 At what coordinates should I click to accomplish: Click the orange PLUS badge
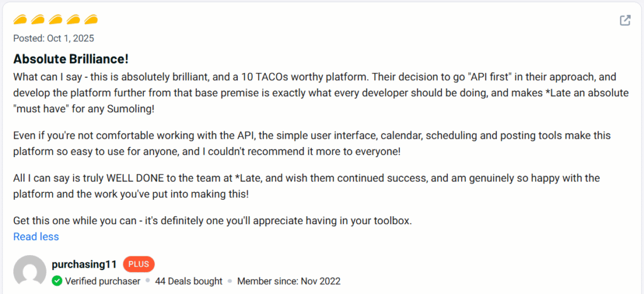(x=138, y=264)
